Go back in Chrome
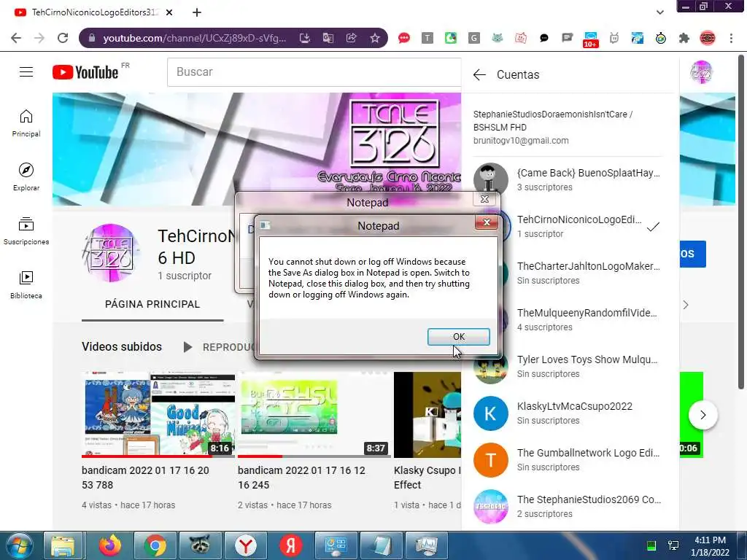747x560 pixels. click(16, 38)
